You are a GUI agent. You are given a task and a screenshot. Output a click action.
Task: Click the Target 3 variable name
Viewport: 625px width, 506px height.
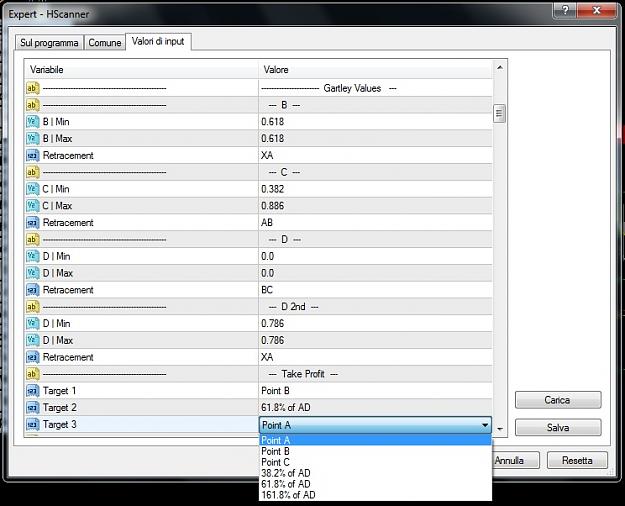[x=59, y=424]
